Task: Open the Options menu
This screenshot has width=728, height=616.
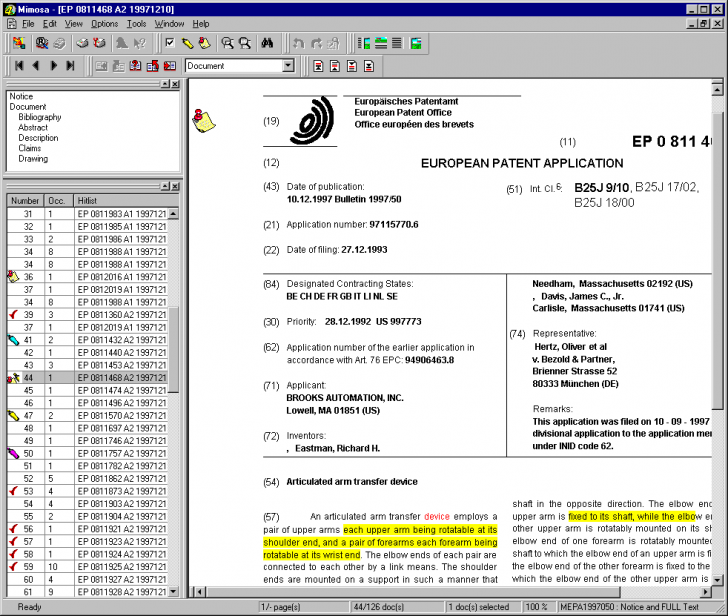Action: click(104, 24)
